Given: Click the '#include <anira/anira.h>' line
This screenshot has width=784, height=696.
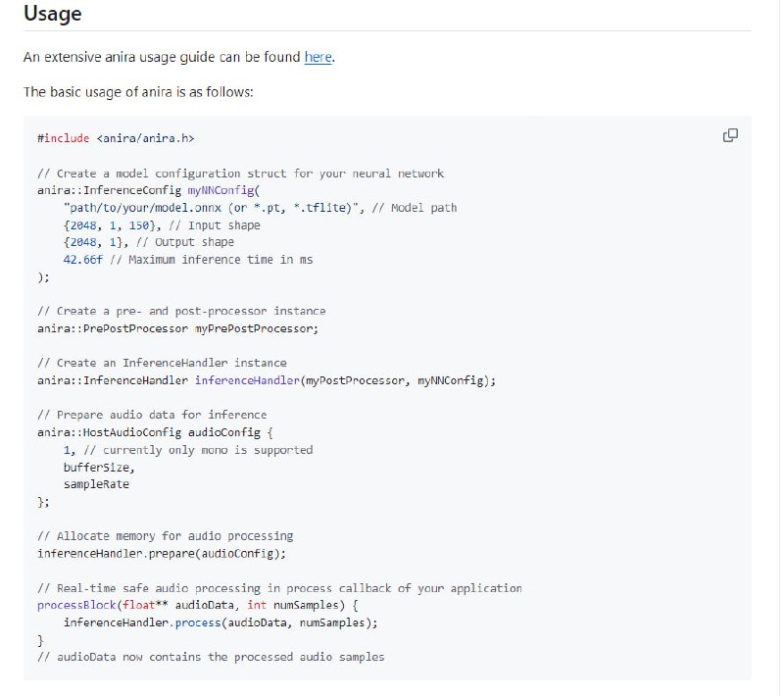Looking at the screenshot, I should coord(122,139).
